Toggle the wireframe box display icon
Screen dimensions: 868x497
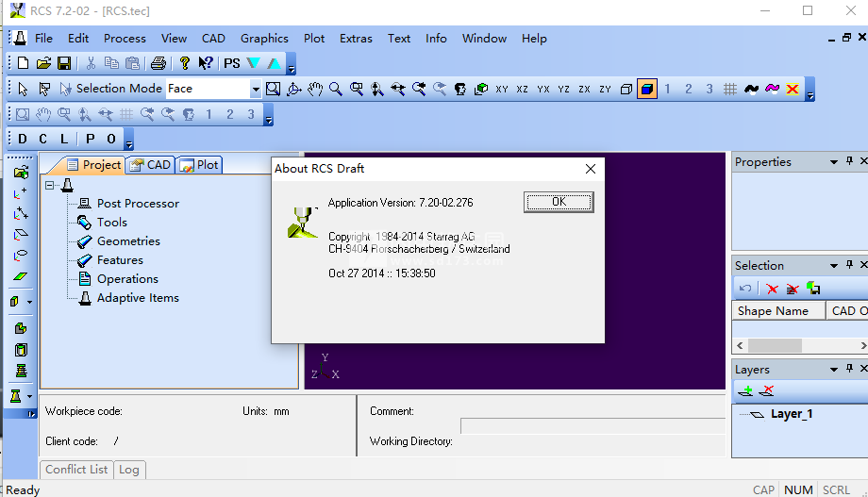coord(626,89)
